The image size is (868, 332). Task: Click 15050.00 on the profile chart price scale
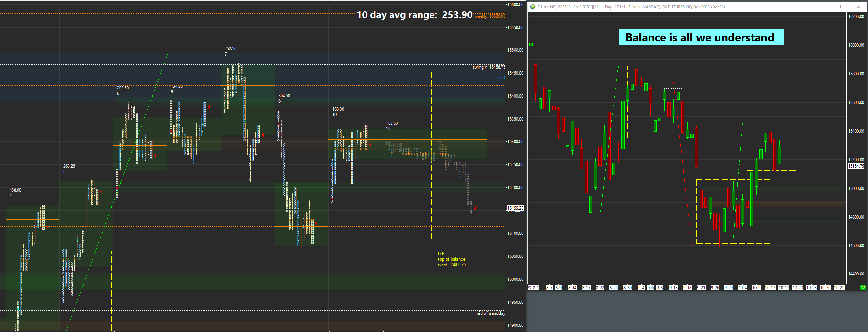516,256
